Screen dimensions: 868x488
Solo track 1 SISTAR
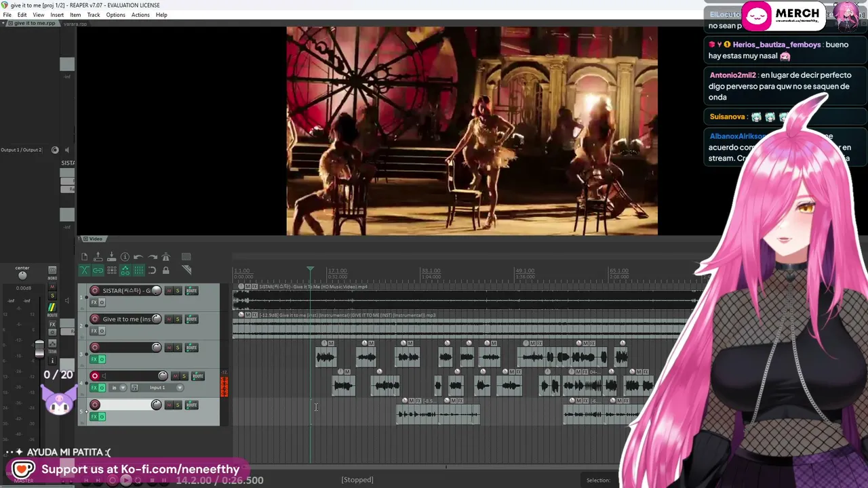coord(178,291)
